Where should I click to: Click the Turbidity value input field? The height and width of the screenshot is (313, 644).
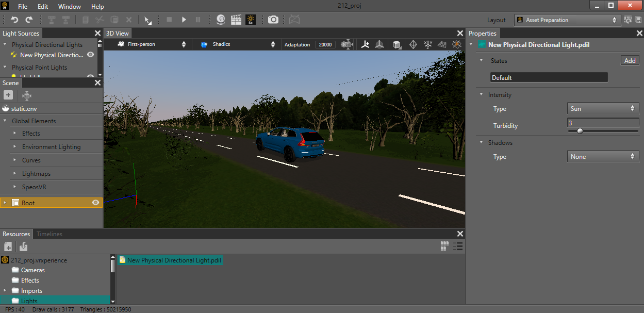(x=603, y=123)
